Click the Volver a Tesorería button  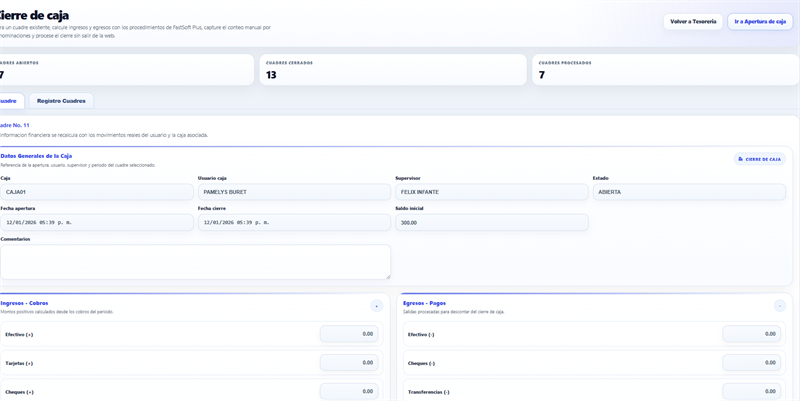(692, 21)
